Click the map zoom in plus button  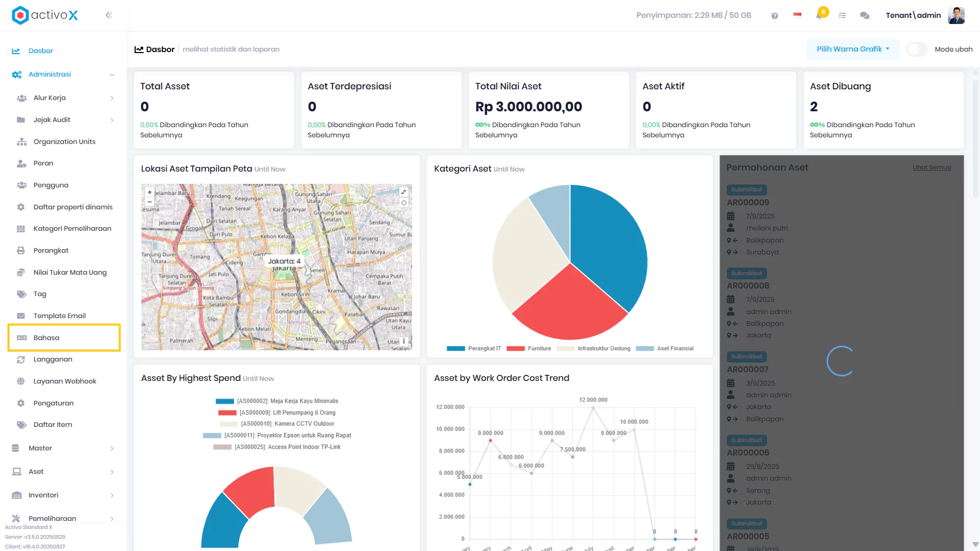coord(150,193)
